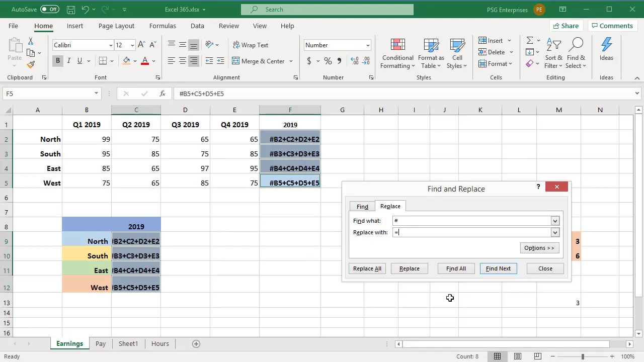This screenshot has width=644, height=362.
Task: Toggle Bottom Align button
Action: pos(194,45)
